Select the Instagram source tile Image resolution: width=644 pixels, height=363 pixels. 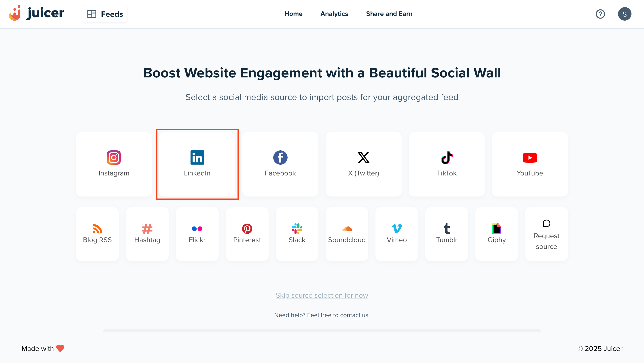(x=114, y=164)
